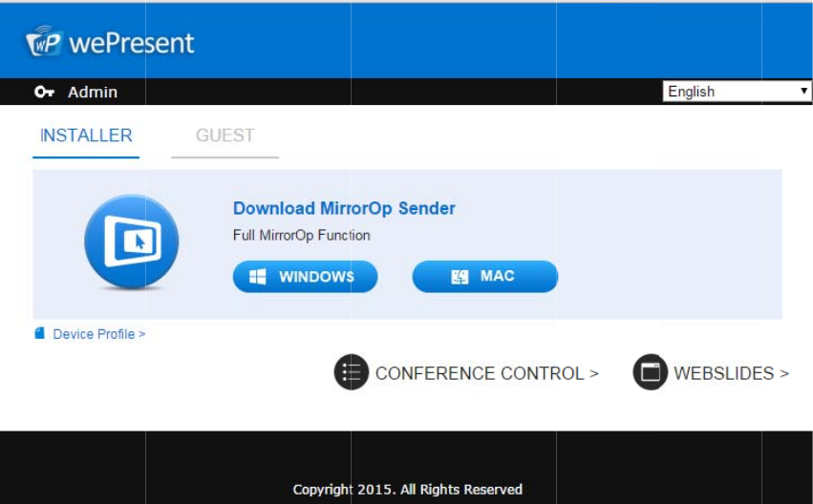Screen dimensions: 813x504
Task: Click the WebSlides window icon
Action: pyautogui.click(x=651, y=372)
